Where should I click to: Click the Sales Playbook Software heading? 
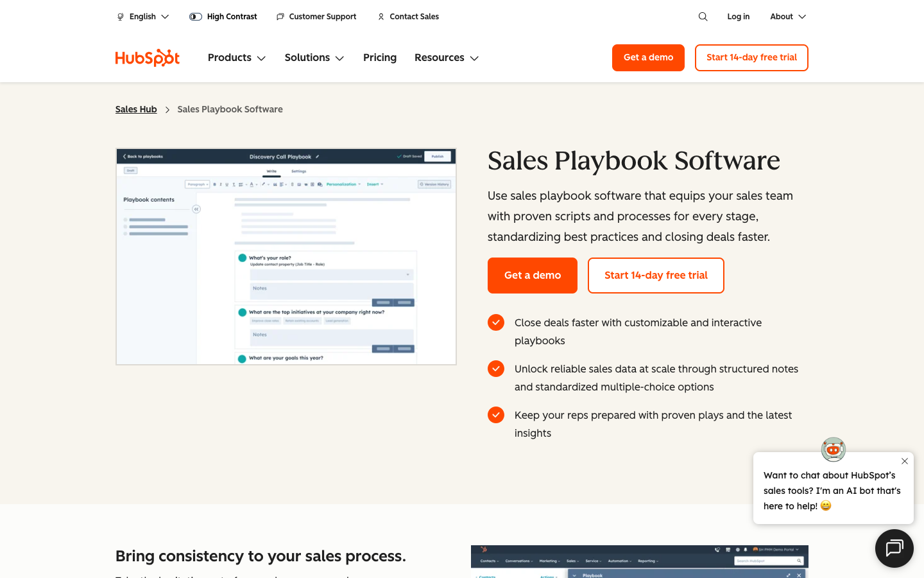pyautogui.click(x=634, y=161)
